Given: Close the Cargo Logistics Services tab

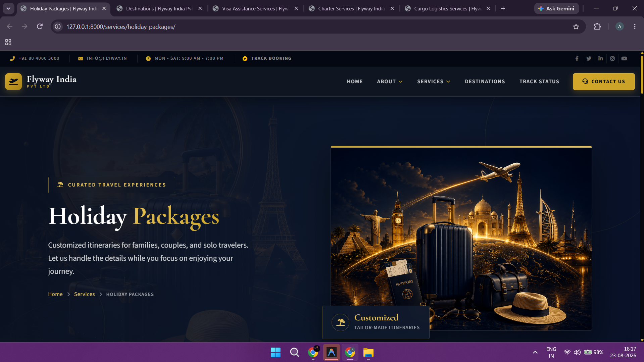Looking at the screenshot, I should tap(488, 9).
